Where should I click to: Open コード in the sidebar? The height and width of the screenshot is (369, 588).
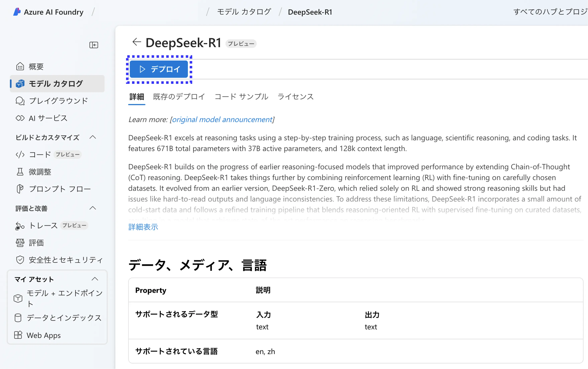click(57, 154)
